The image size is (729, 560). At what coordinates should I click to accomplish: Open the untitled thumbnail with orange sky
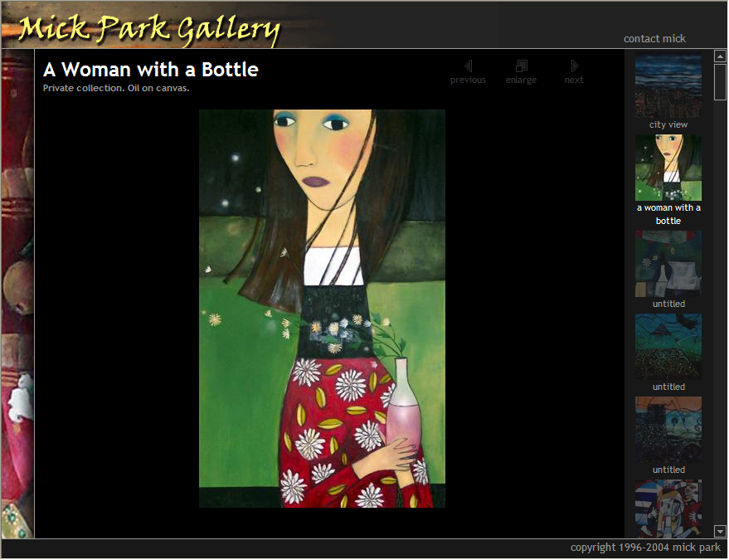pos(668,429)
